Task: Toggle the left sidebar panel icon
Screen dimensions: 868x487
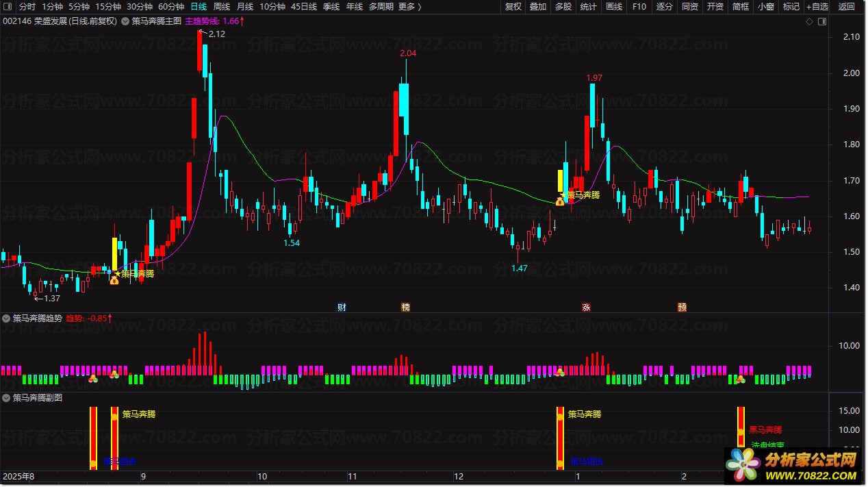Action: tap(7, 7)
